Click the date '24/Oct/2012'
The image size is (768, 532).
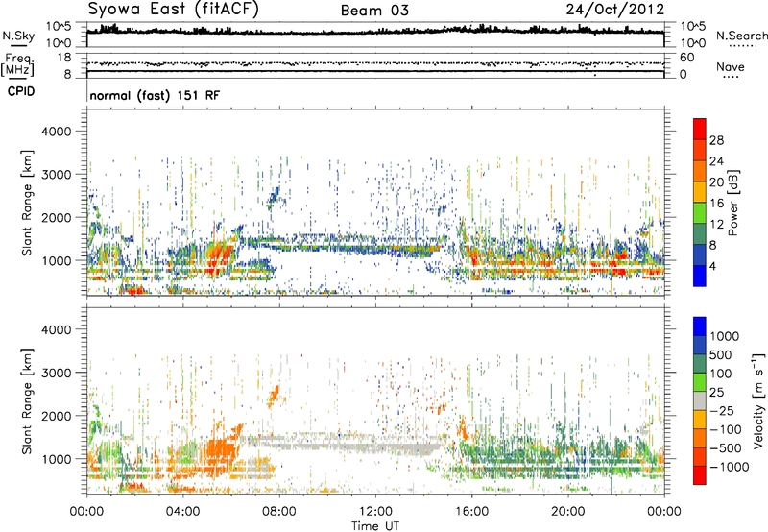pyautogui.click(x=615, y=10)
